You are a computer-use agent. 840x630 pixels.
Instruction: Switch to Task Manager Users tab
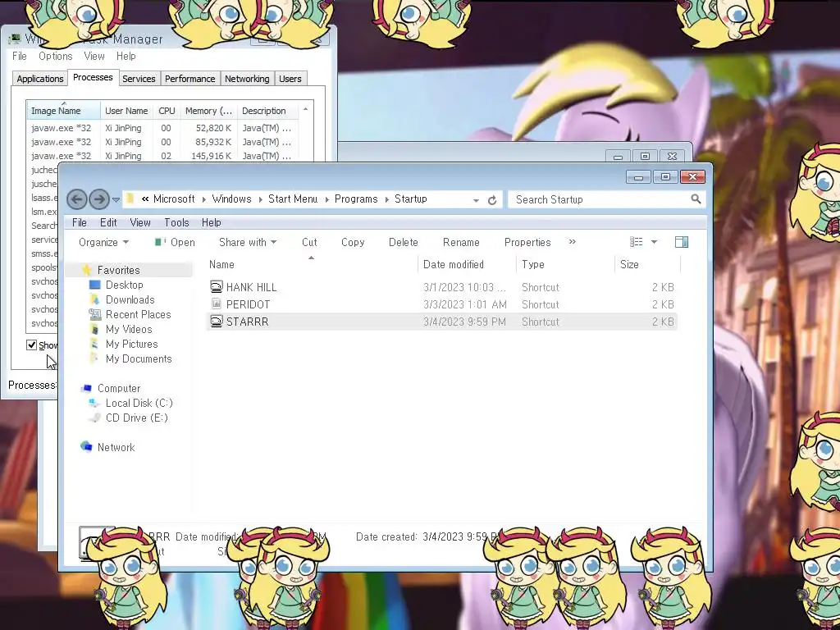pyautogui.click(x=290, y=79)
